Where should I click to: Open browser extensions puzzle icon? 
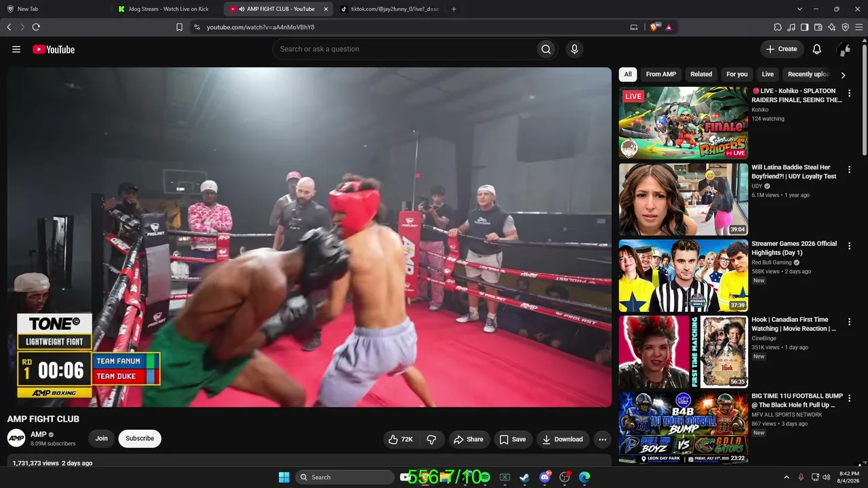point(778,27)
